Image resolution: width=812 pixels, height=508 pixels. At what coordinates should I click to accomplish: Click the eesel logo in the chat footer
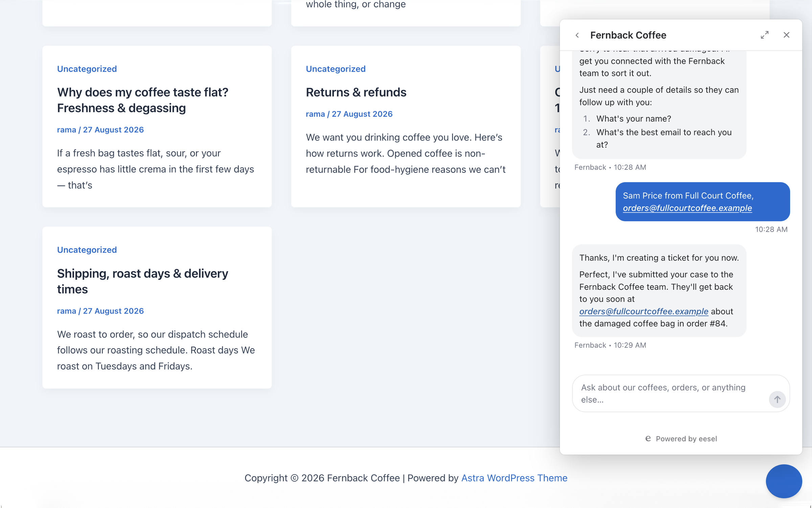648,439
